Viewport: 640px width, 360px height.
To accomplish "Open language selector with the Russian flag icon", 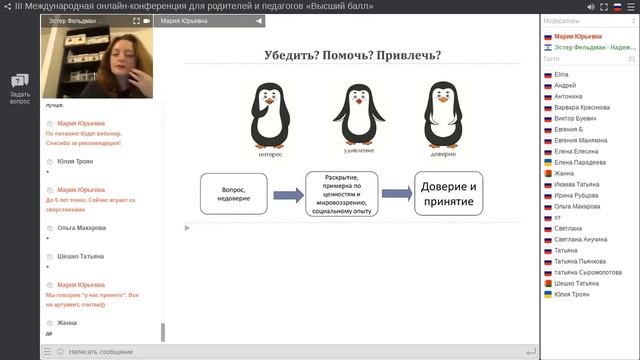I will 618,7.
